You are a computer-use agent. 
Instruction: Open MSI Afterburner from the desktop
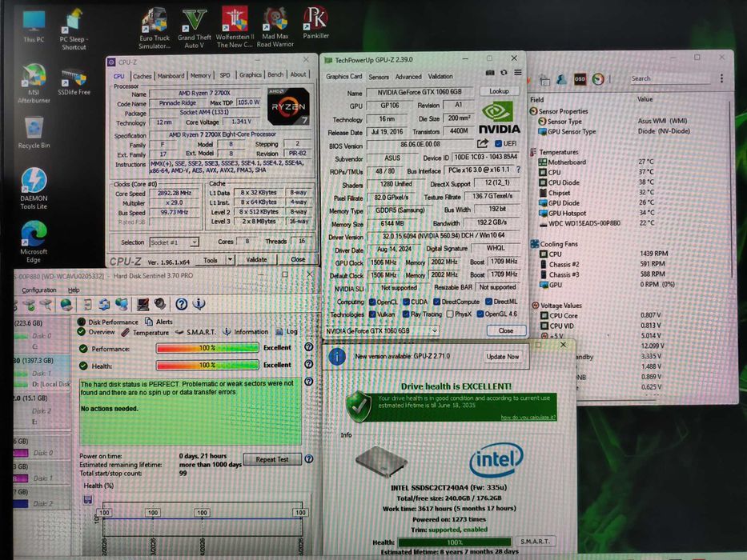point(34,83)
